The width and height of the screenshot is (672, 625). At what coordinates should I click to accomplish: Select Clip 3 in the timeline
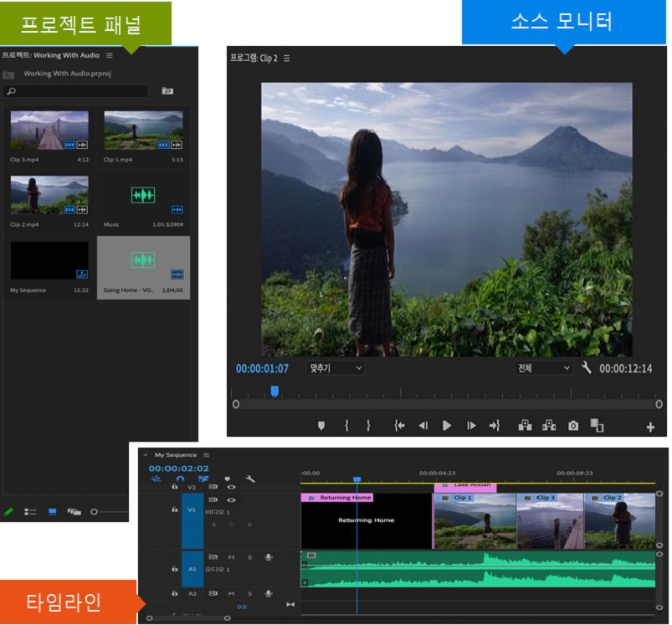pos(551,520)
